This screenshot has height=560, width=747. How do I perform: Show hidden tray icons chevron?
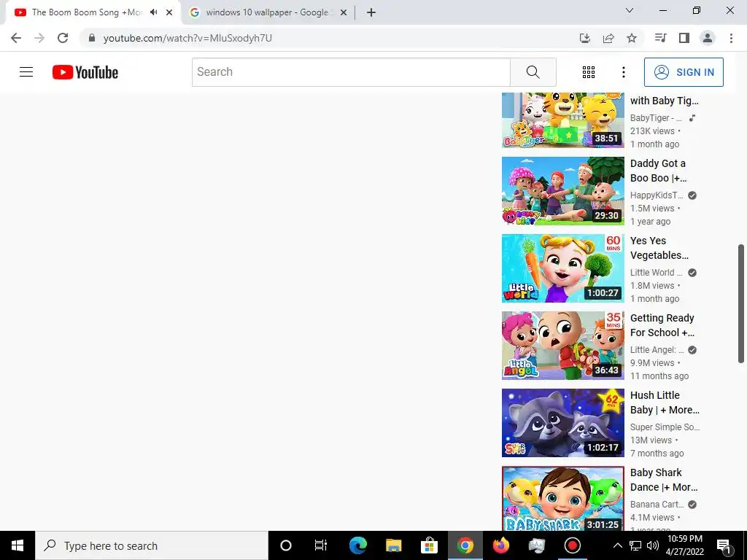pyautogui.click(x=617, y=545)
